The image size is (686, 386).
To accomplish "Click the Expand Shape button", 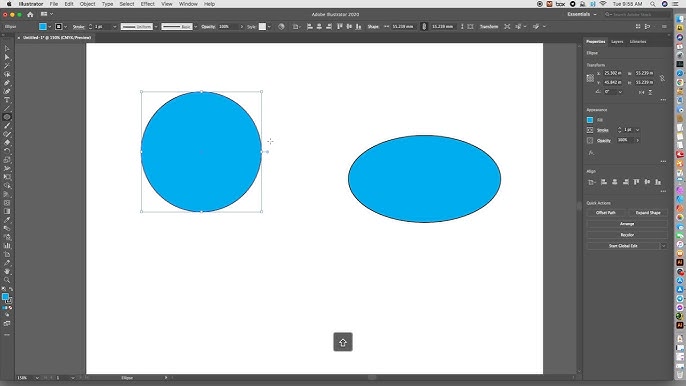I will (648, 213).
